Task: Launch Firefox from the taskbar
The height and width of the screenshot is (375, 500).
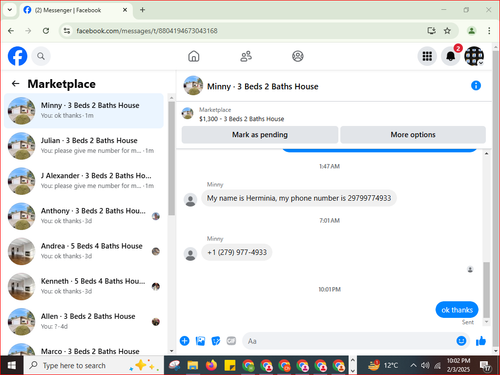Action: [211, 366]
